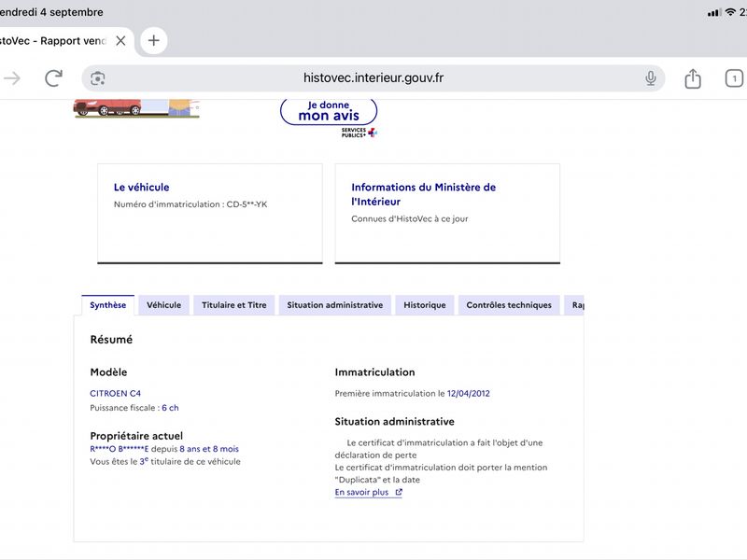The image size is (747, 560).
Task: Click the external link icon beside En savoir plus
Action: coord(399,493)
